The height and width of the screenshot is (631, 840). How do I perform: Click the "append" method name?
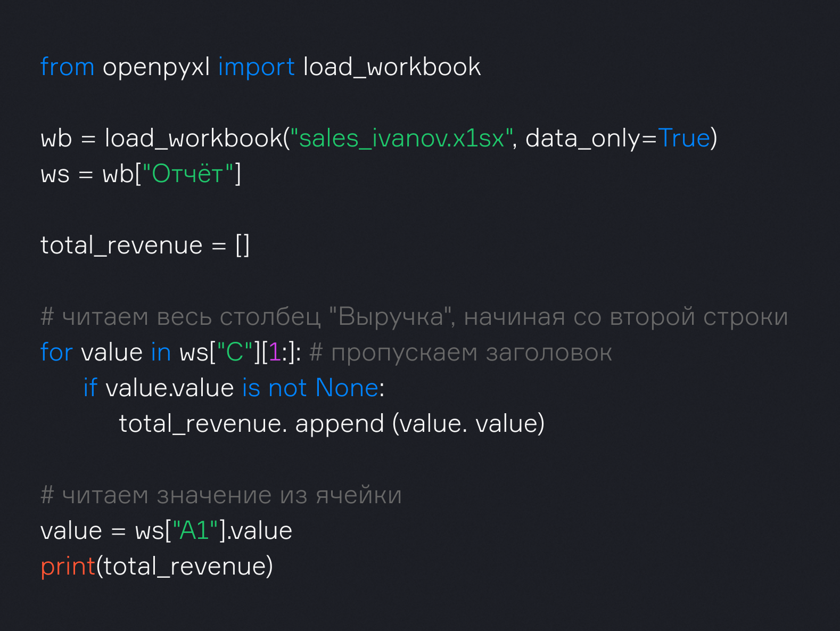click(340, 424)
